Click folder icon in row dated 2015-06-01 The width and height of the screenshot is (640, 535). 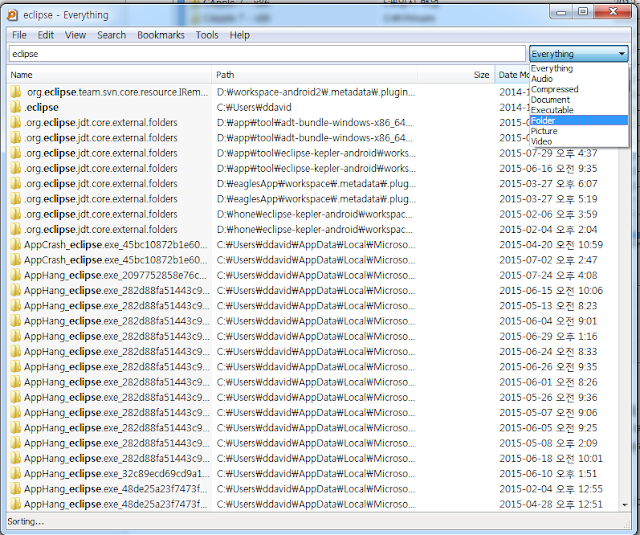pos(16,382)
